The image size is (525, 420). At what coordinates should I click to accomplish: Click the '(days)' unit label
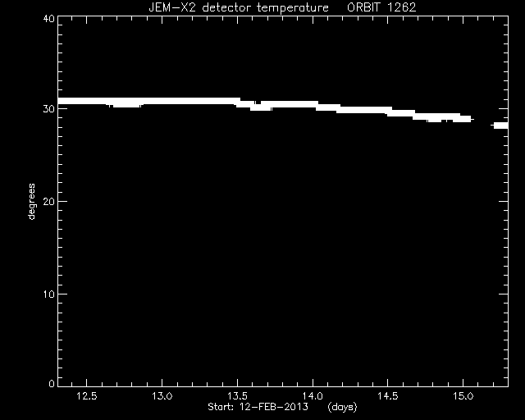pyautogui.click(x=342, y=407)
